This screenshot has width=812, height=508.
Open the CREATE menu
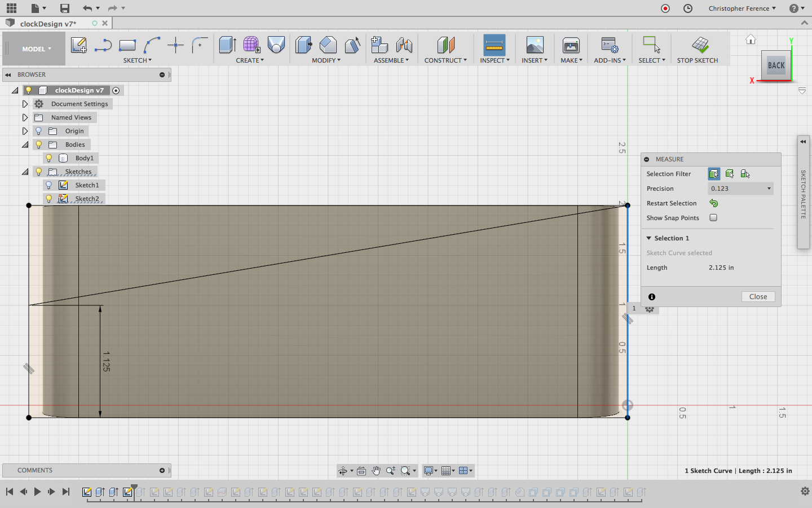pos(250,60)
